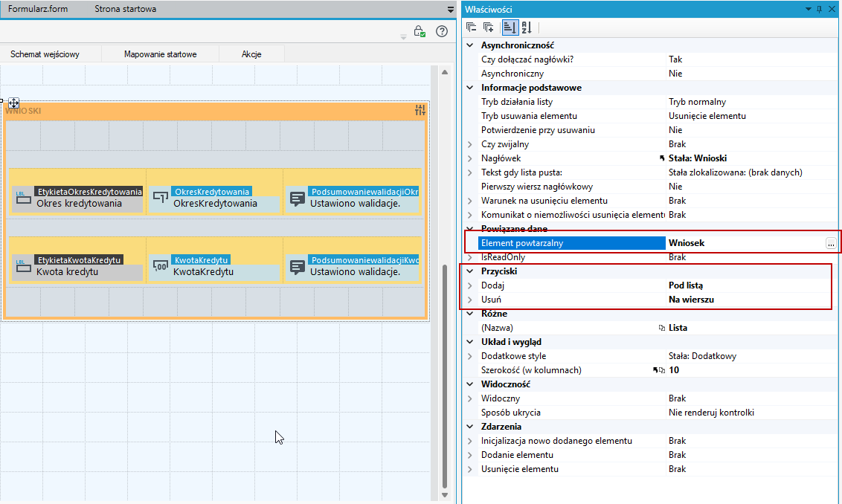Collapse the Informacje podstawowe category
The image size is (842, 504).
470,88
